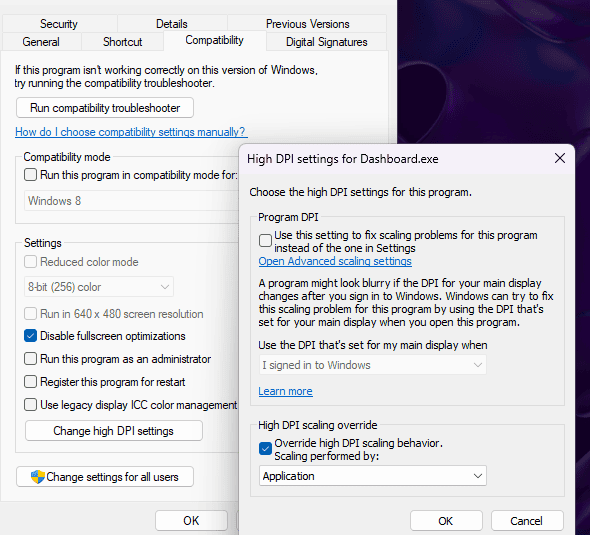Viewport: 590px width, 535px height.
Task: Check Run in 640 x 480 screen resolution
Action: [30, 313]
